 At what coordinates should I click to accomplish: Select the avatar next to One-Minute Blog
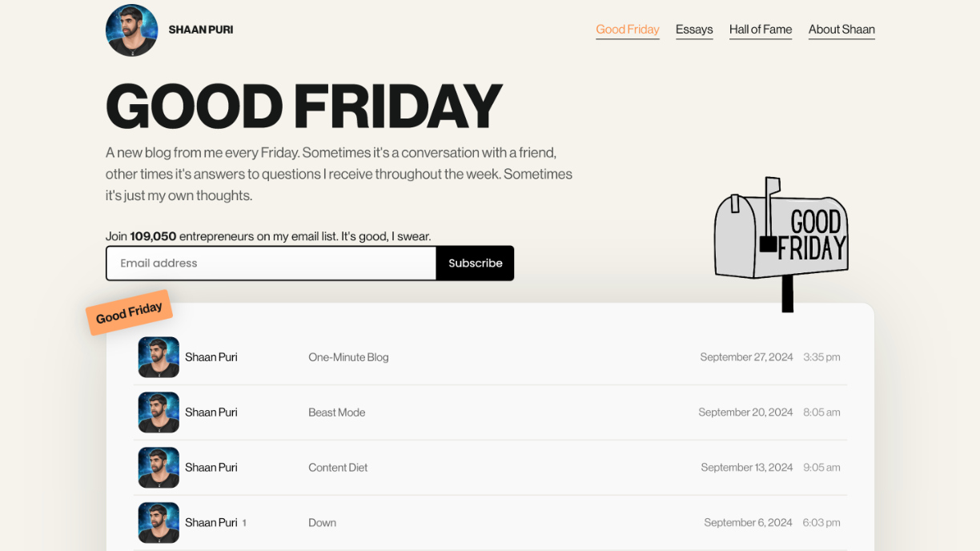158,357
